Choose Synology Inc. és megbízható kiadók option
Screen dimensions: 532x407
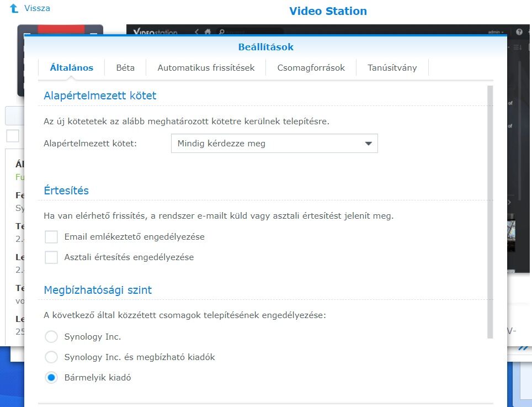tap(51, 357)
